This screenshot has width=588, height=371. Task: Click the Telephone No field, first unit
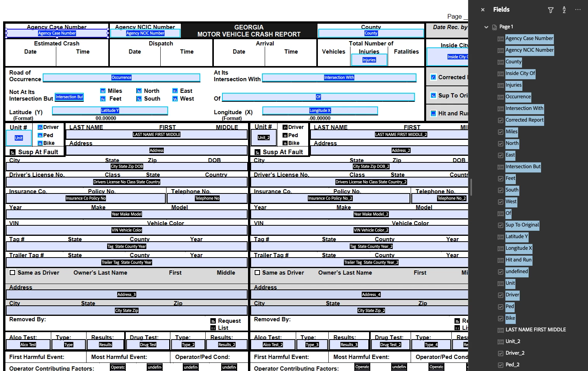pos(207,199)
